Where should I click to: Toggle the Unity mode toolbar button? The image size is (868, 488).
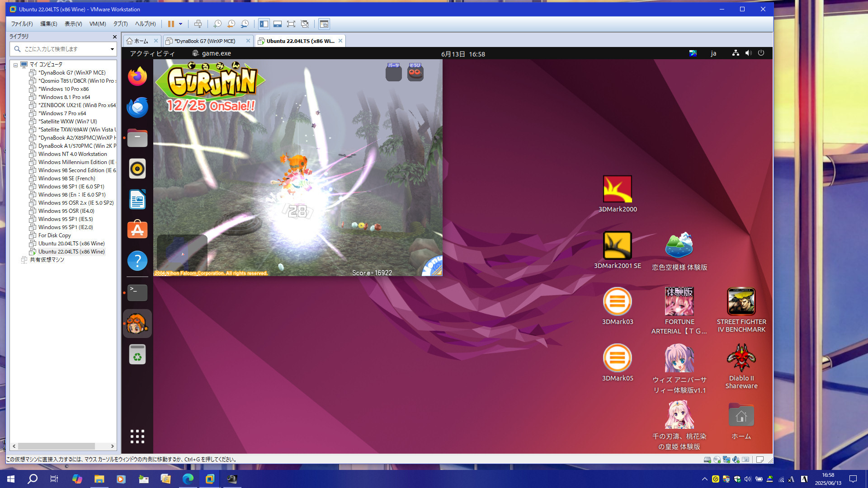pos(305,24)
